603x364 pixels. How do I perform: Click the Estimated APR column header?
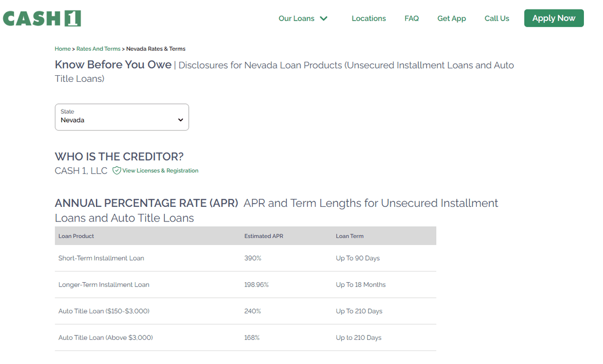click(x=264, y=236)
